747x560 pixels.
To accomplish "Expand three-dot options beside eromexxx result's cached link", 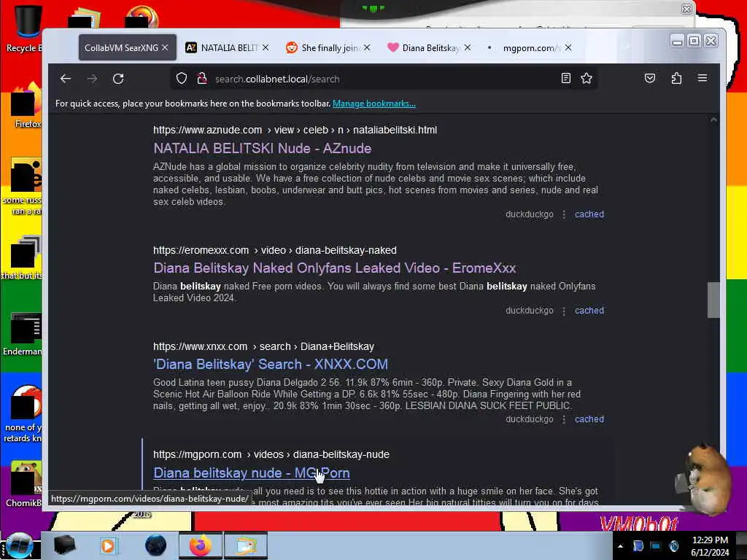I will tap(564, 311).
